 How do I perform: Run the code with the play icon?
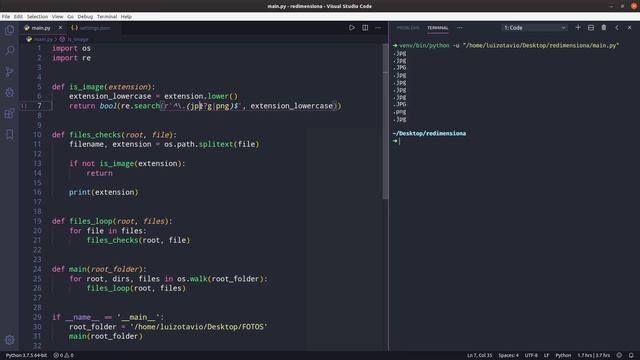point(351,28)
